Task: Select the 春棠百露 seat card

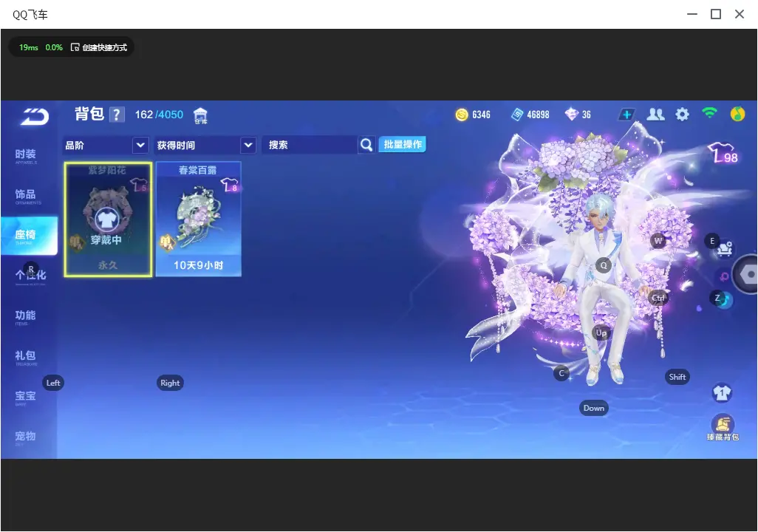Action: coord(198,219)
